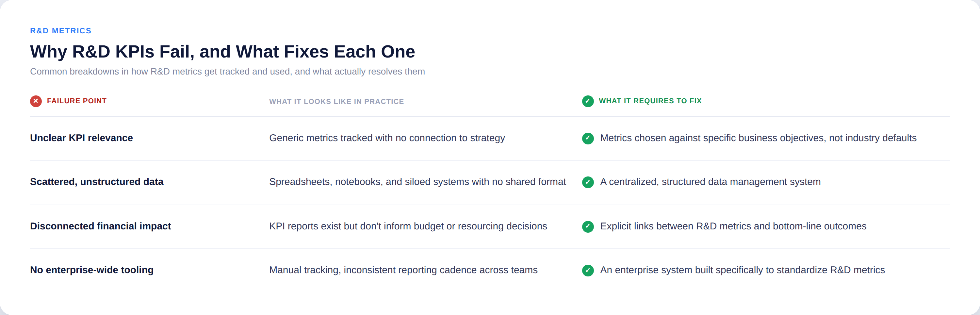Click the check icon beside Explicit links between R&D
The image size is (980, 315).
coord(588,227)
